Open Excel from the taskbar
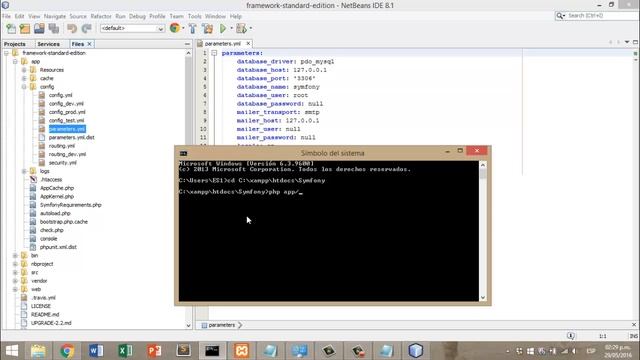 tap(125, 351)
